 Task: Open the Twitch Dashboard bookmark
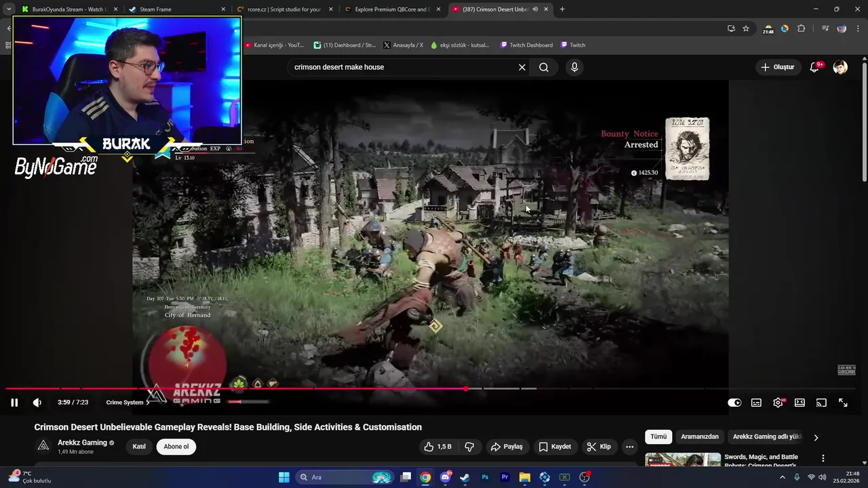pyautogui.click(x=526, y=45)
